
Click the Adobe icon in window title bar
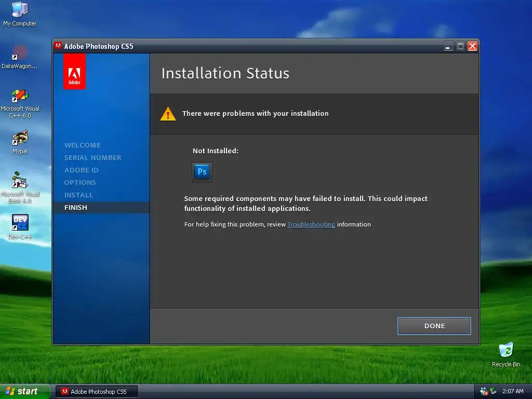[x=58, y=46]
